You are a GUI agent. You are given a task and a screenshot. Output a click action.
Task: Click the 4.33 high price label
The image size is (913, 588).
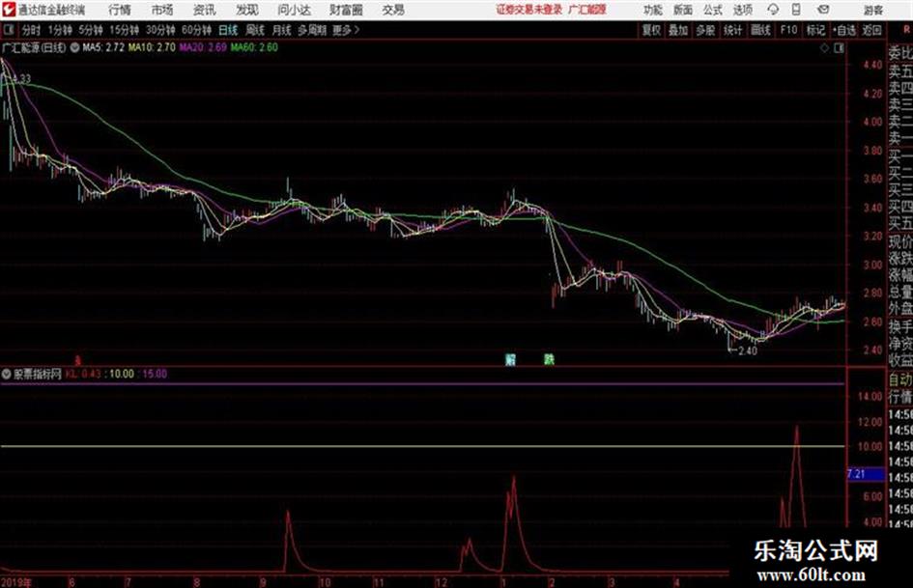(x=21, y=78)
